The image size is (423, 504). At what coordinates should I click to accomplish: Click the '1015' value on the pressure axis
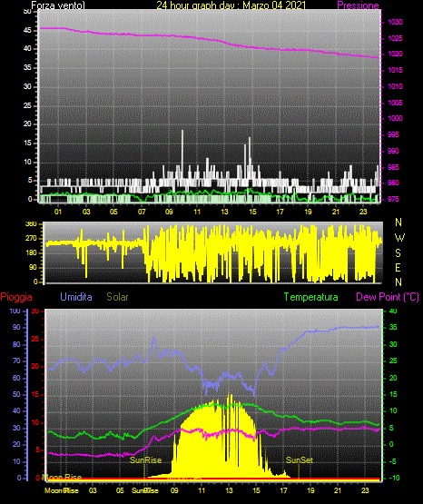[395, 70]
